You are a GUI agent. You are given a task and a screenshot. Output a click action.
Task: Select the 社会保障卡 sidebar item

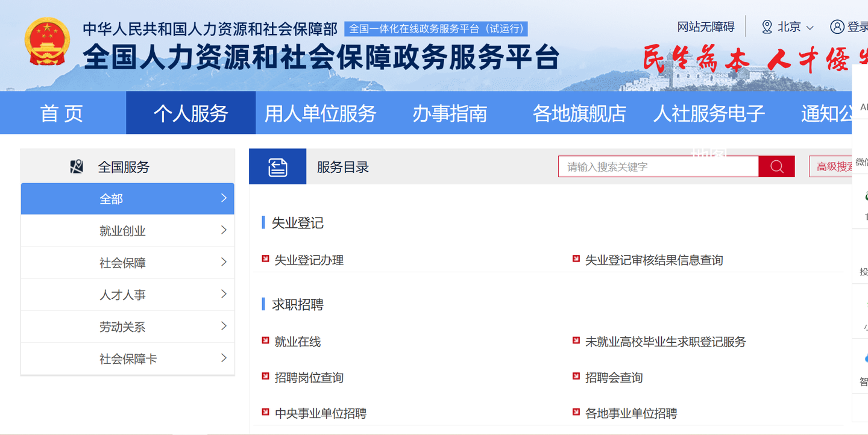[x=127, y=358]
